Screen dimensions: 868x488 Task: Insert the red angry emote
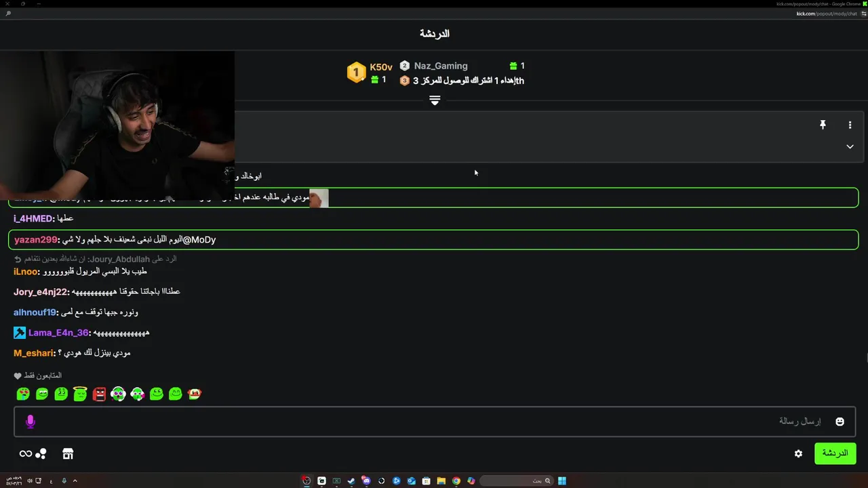click(x=99, y=394)
